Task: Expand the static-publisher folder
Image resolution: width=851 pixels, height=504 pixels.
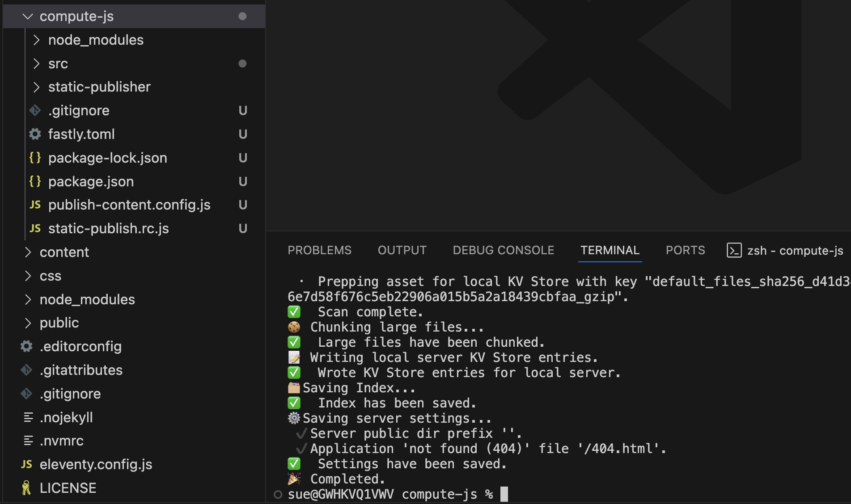Action: pos(37,87)
